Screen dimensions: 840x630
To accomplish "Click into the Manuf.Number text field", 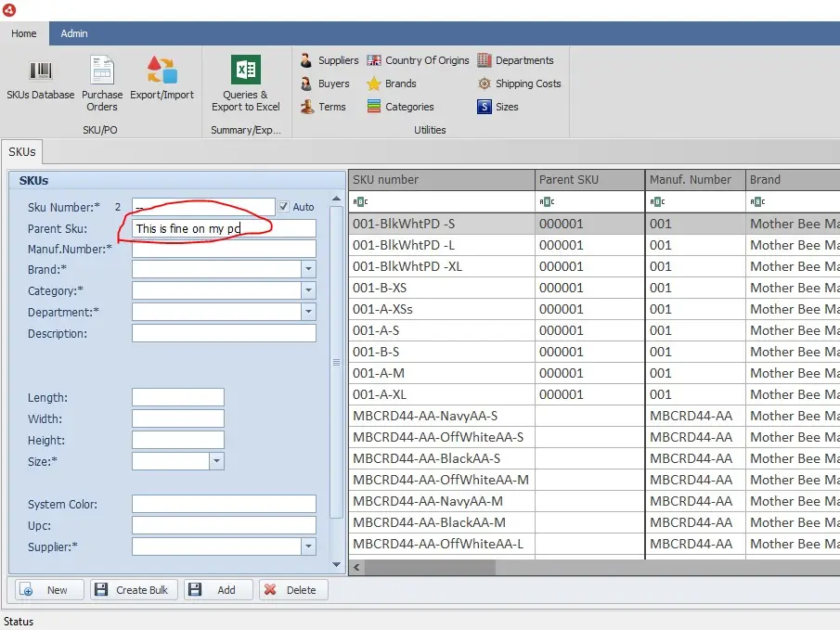I will 224,249.
